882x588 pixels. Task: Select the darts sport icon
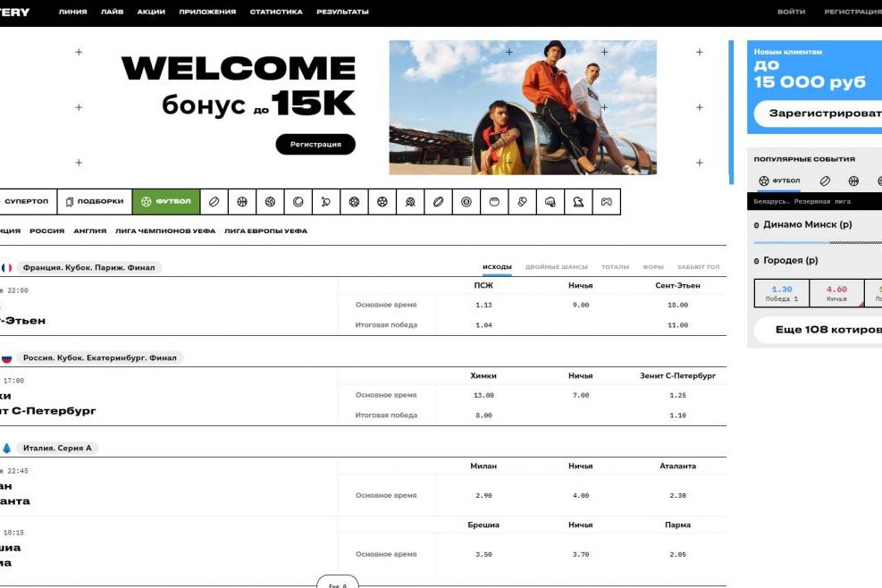coord(465,201)
